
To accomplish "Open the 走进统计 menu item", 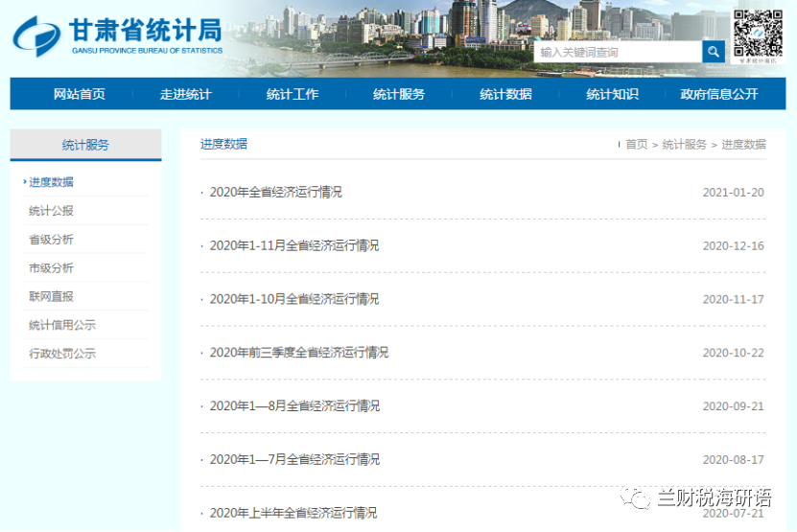I will point(185,94).
